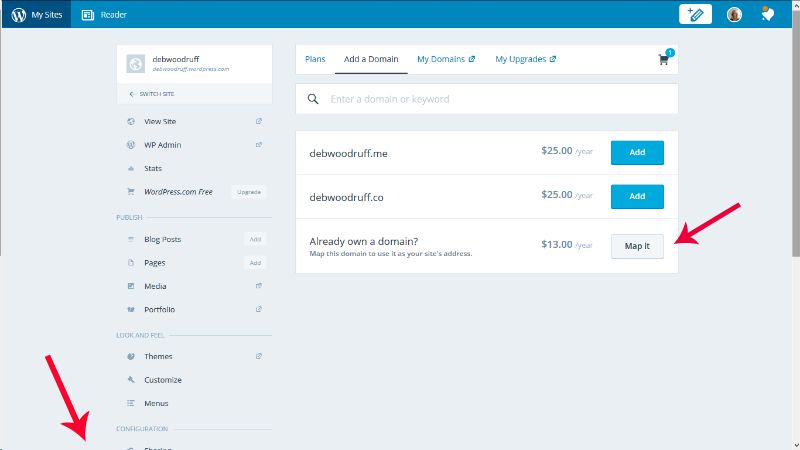Click the search magnifier icon

[x=313, y=99]
